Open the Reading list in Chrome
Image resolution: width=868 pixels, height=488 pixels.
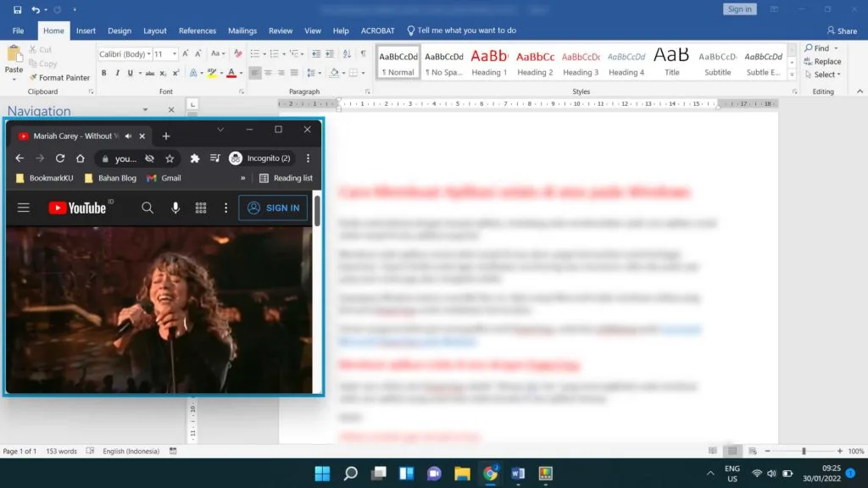pyautogui.click(x=287, y=178)
